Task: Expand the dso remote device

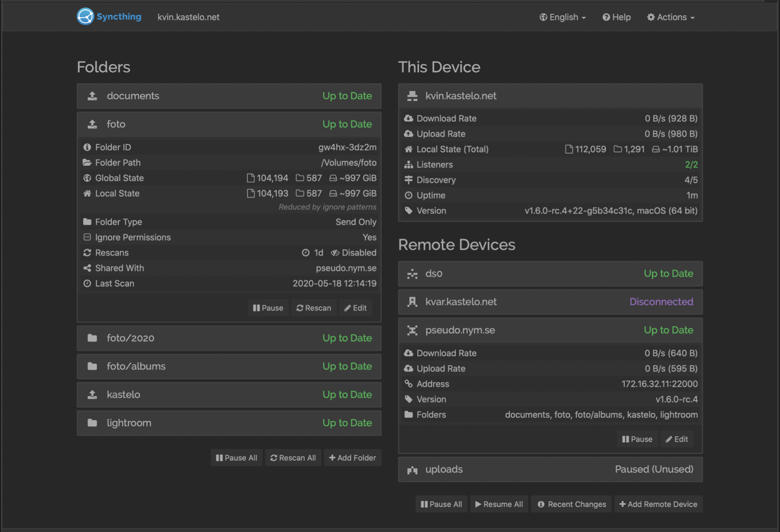Action: (x=550, y=273)
